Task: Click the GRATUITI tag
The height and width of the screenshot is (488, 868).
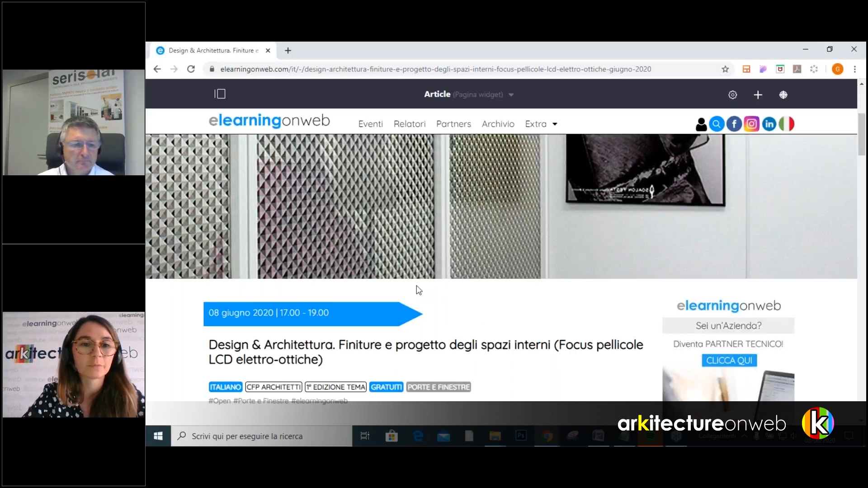Action: point(386,387)
